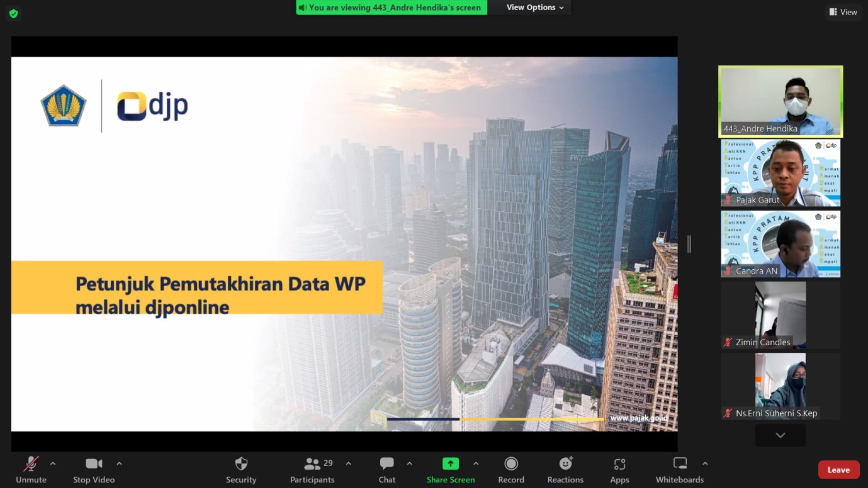Open the Participants panel
This screenshot has height=488, width=868.
click(x=312, y=470)
